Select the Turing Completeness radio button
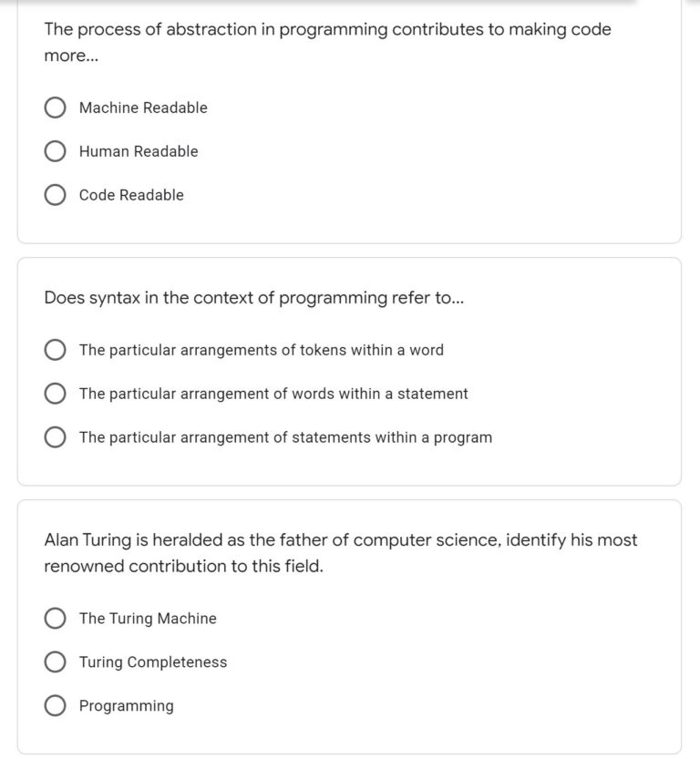The image size is (700, 759). coord(55,662)
